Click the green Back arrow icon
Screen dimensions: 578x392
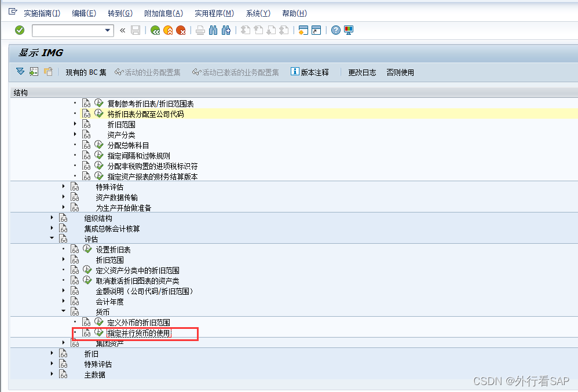tap(155, 31)
